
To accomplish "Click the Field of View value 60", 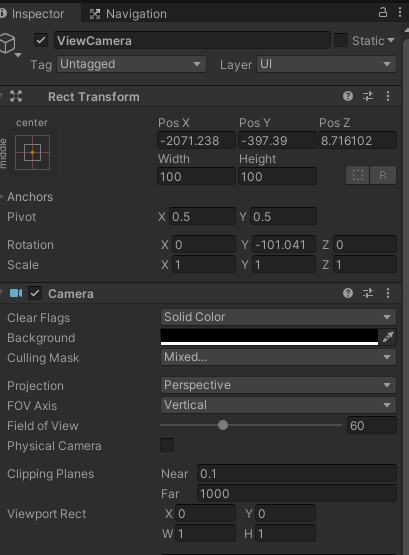I will click(x=371, y=425).
